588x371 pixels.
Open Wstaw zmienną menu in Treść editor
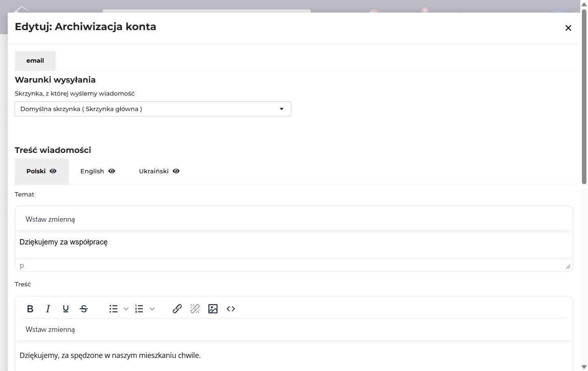50,330
